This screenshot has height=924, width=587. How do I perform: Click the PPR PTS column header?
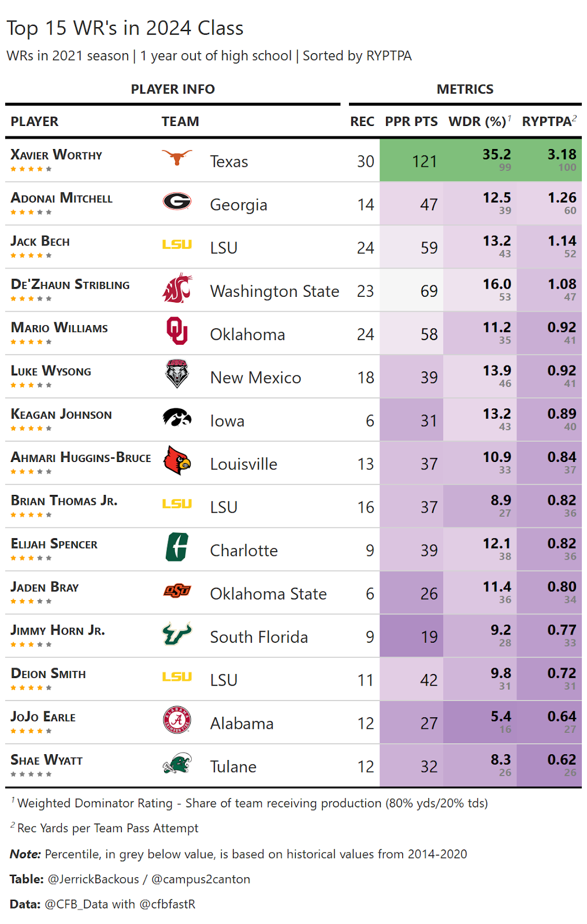[x=411, y=121]
